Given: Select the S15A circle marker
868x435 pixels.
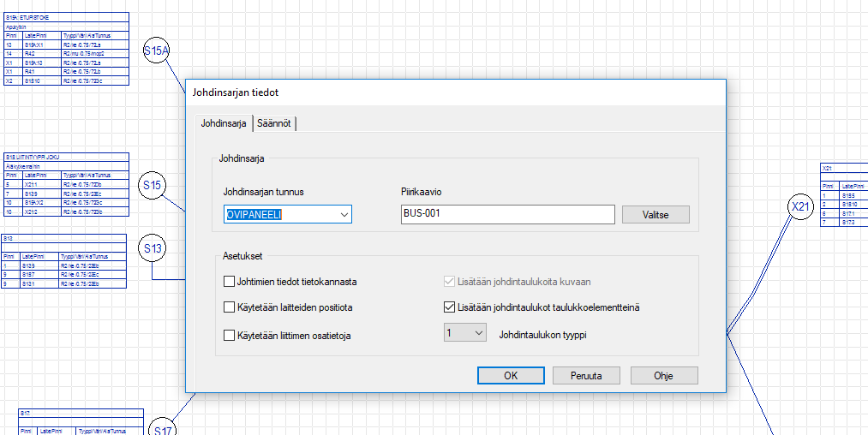Looking at the screenshot, I should point(156,51).
